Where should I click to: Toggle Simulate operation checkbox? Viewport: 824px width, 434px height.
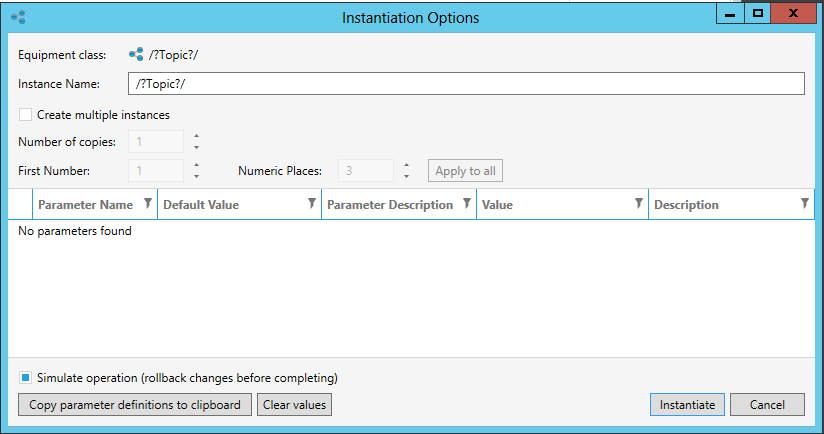(25, 378)
